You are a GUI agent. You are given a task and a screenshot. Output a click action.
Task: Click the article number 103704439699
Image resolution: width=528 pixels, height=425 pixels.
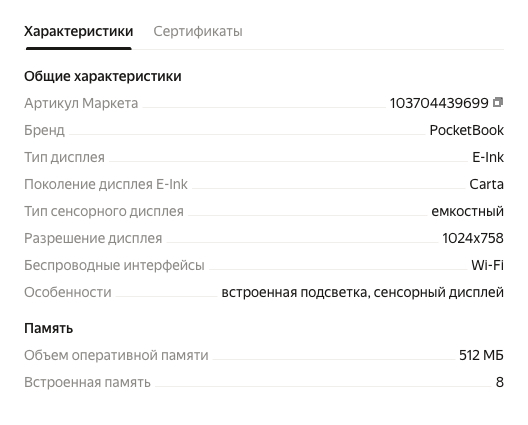[439, 103]
